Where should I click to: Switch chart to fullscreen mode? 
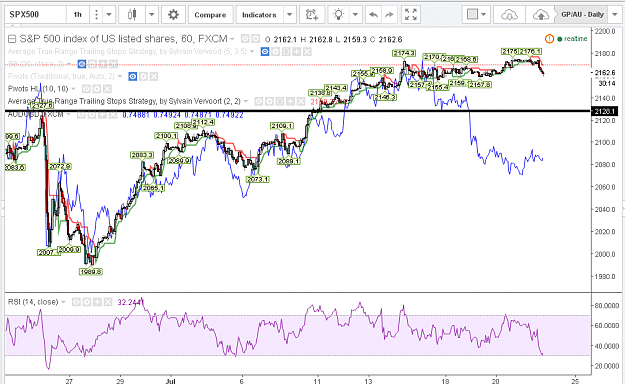(x=411, y=15)
